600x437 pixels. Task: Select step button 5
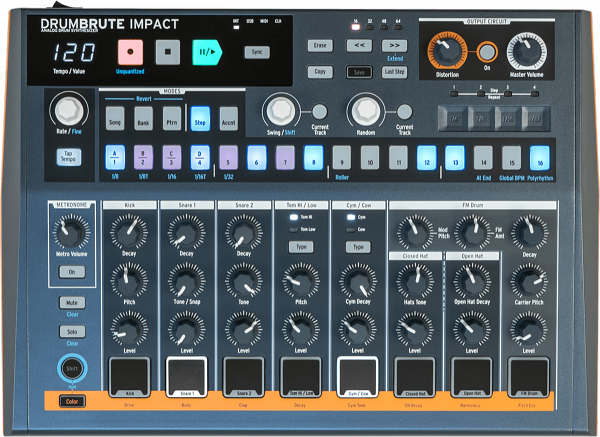228,157
